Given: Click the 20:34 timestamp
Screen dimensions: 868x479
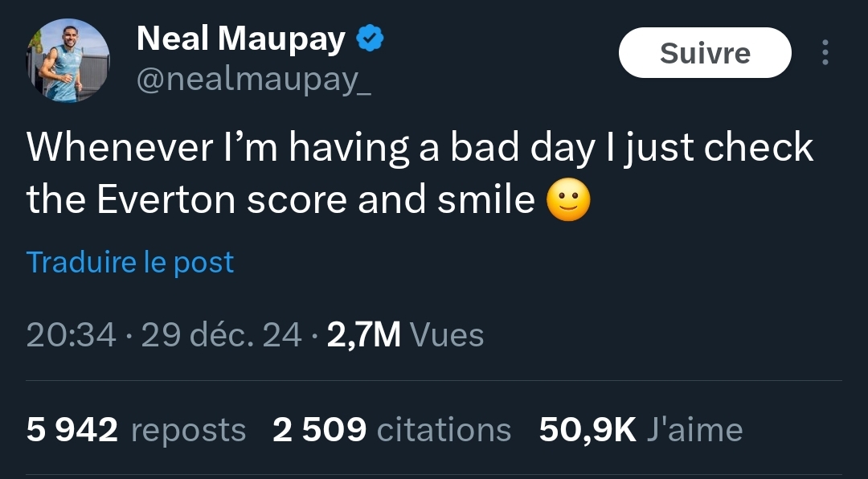Looking at the screenshot, I should 71,334.
